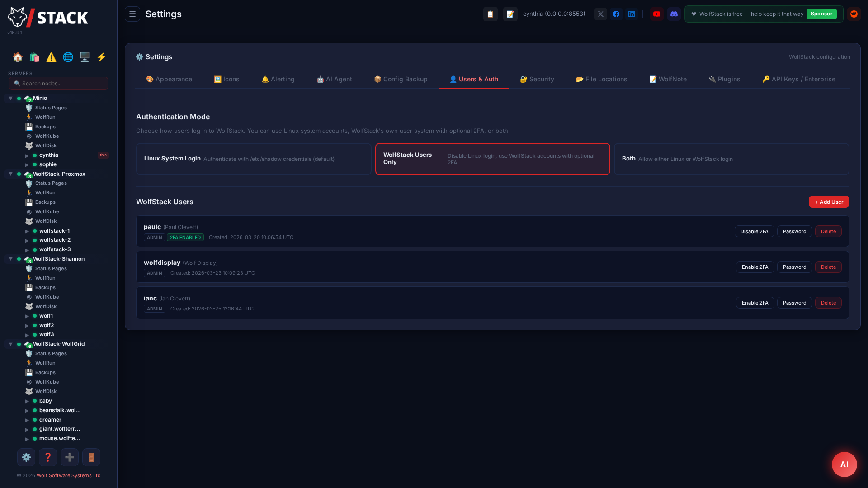Delete the wolfdisplay user
This screenshot has height=488, width=868.
coord(828,267)
